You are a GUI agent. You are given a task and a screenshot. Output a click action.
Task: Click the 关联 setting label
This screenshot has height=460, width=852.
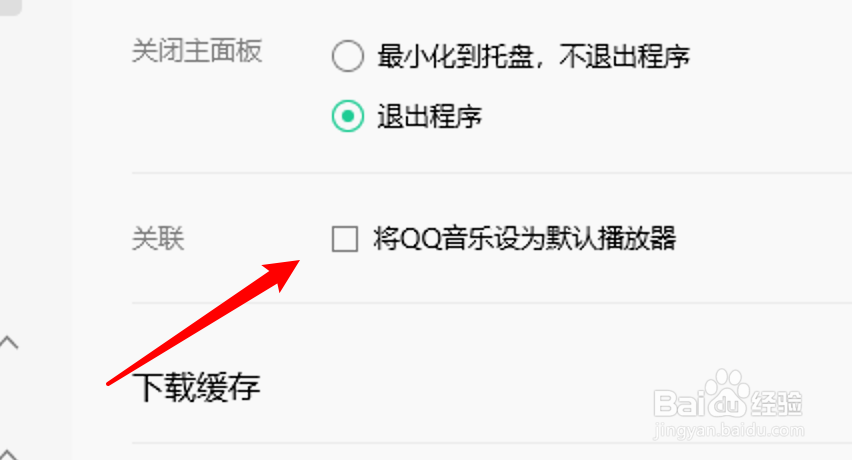pyautogui.click(x=158, y=239)
